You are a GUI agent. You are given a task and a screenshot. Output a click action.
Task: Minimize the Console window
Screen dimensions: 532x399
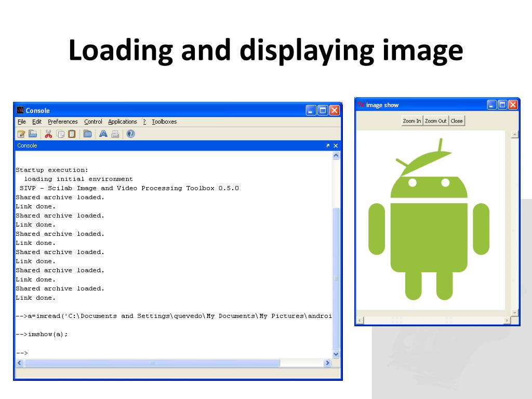pyautogui.click(x=311, y=110)
